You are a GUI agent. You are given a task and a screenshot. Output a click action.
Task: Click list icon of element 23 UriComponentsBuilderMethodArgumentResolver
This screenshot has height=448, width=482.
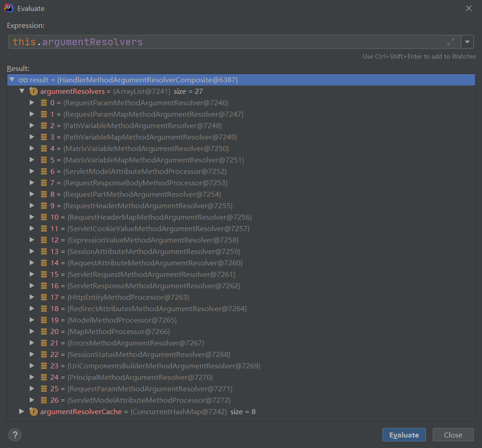coord(44,366)
